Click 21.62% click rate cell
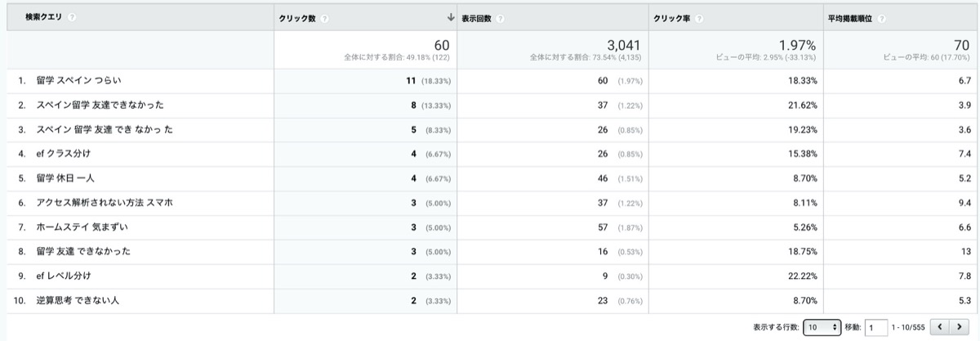The height and width of the screenshot is (341, 980). coord(802,105)
